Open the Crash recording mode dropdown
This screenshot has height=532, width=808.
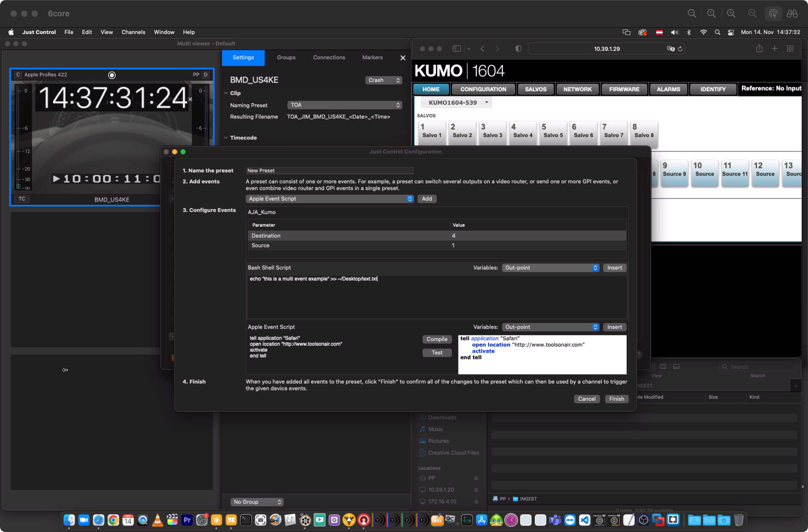tap(383, 80)
